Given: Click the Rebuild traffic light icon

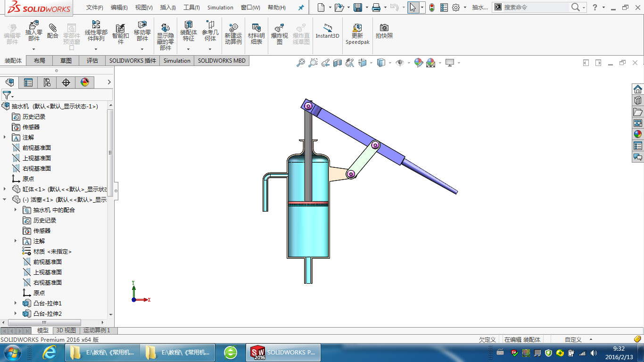Looking at the screenshot, I should tap(431, 8).
